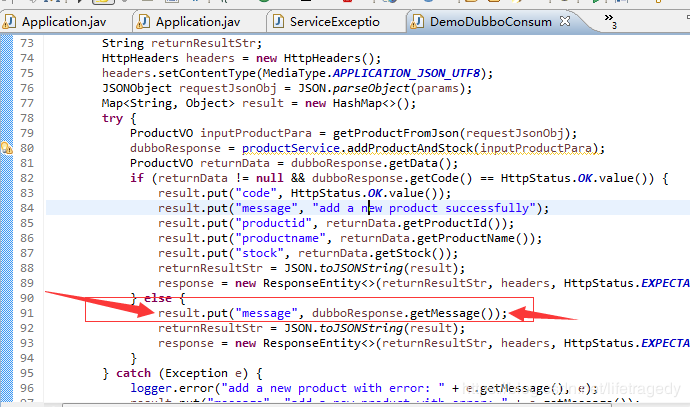
Task: Click the 'try {' keyword line
Action: (x=119, y=118)
